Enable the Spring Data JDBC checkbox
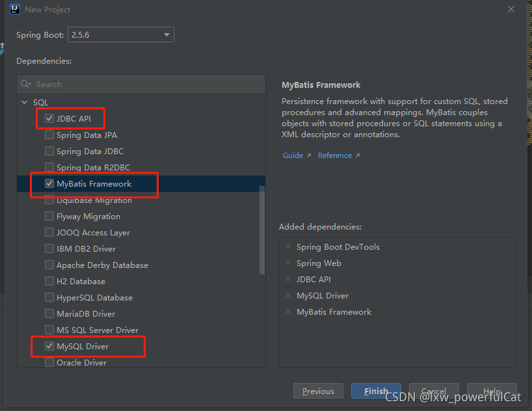Image resolution: width=532 pixels, height=411 pixels. click(49, 151)
